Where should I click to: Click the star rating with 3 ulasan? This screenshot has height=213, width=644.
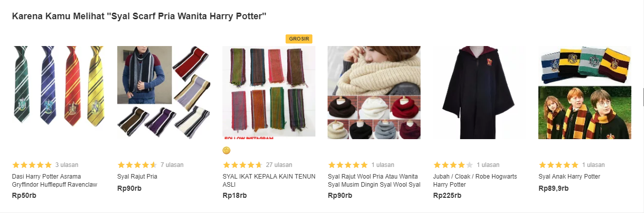(x=32, y=165)
